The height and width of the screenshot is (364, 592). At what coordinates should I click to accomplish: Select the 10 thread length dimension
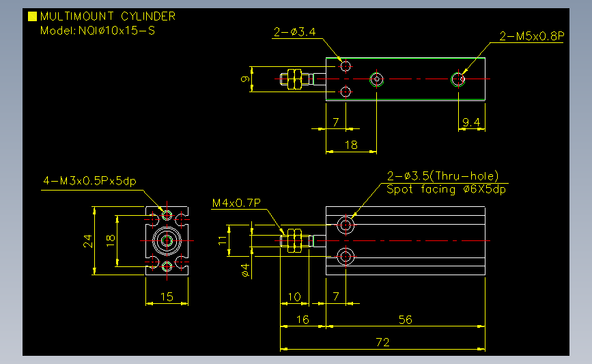point(294,297)
